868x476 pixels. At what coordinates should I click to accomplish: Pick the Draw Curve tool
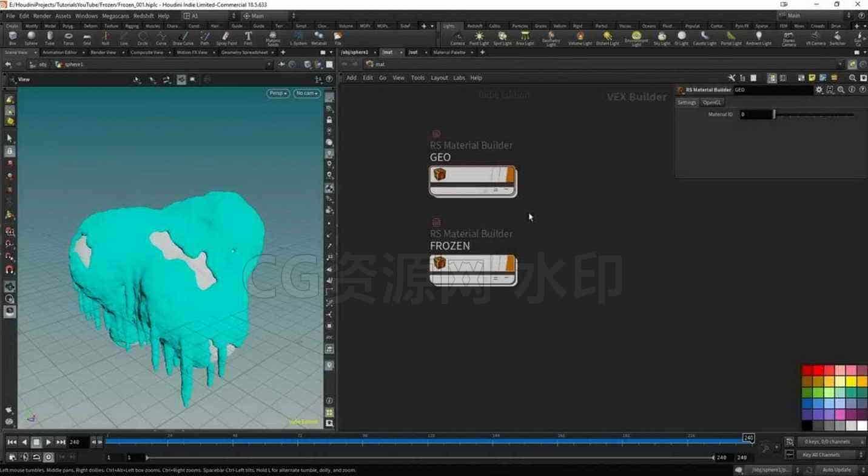pyautogui.click(x=183, y=38)
